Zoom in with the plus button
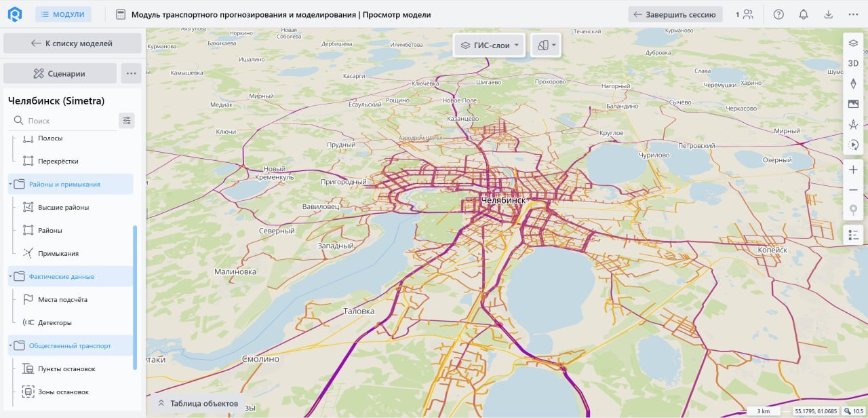This screenshot has width=868, height=418. [853, 170]
